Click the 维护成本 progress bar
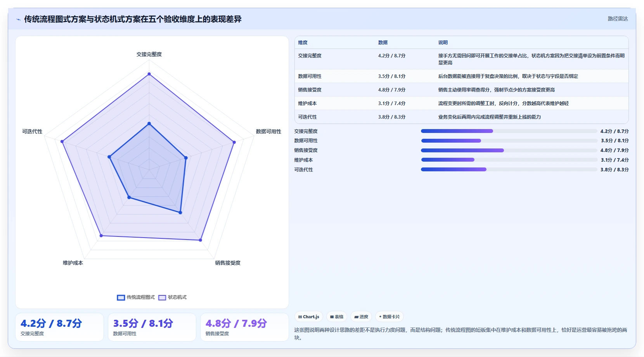 pyautogui.click(x=509, y=160)
